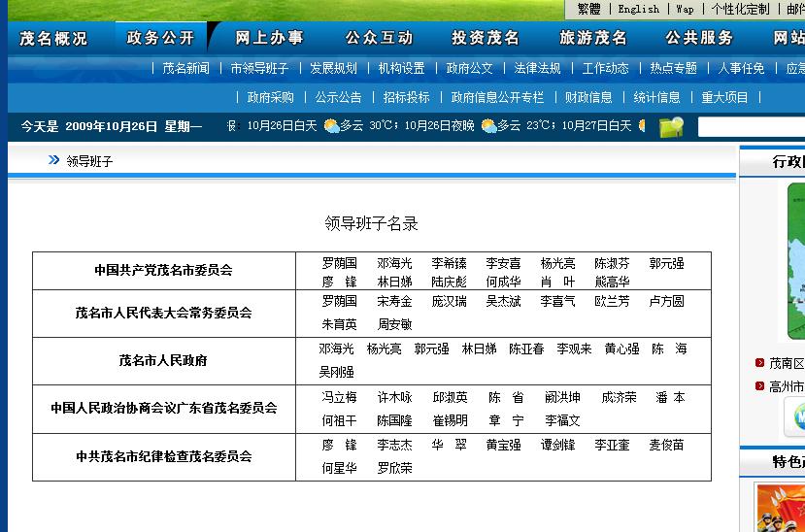Open the 市领导班子 submenu link
The image size is (805, 532).
tap(259, 69)
